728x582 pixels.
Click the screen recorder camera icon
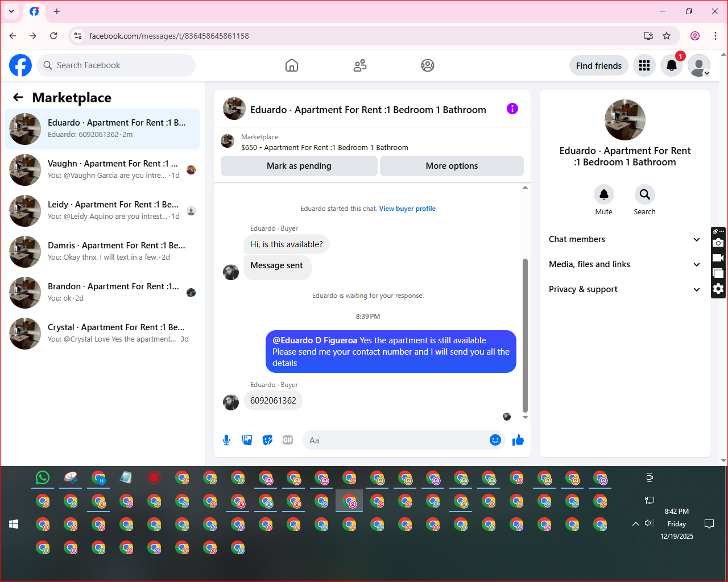point(718,243)
